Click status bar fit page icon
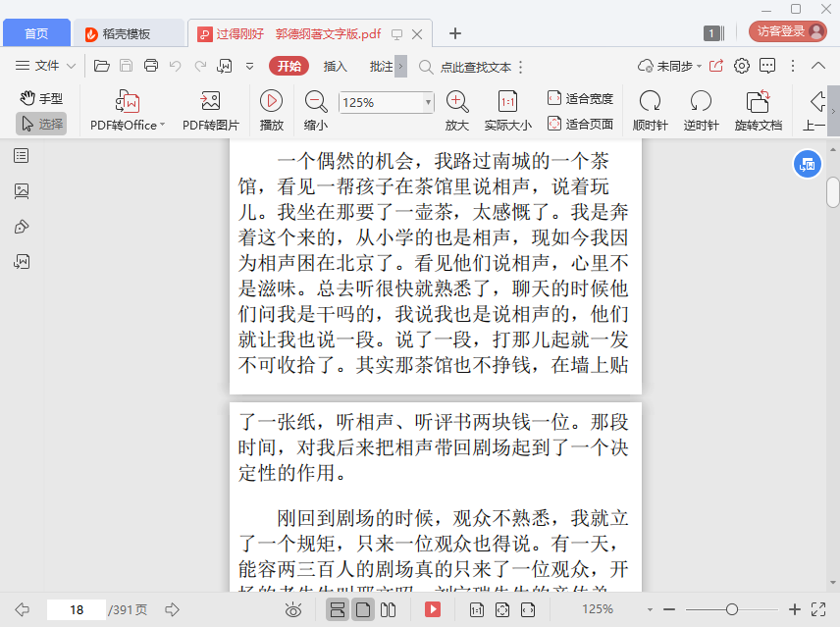Viewport: 840px width, 627px height. click(x=502, y=610)
